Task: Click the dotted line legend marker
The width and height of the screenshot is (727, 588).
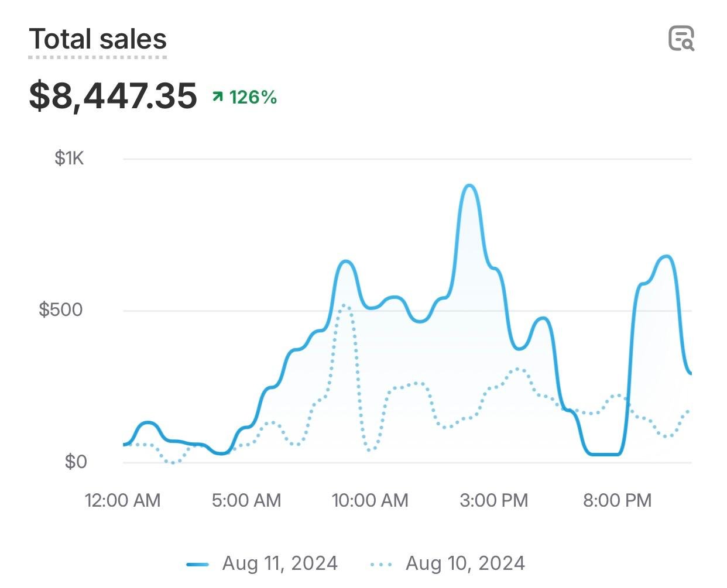Action: [x=381, y=565]
